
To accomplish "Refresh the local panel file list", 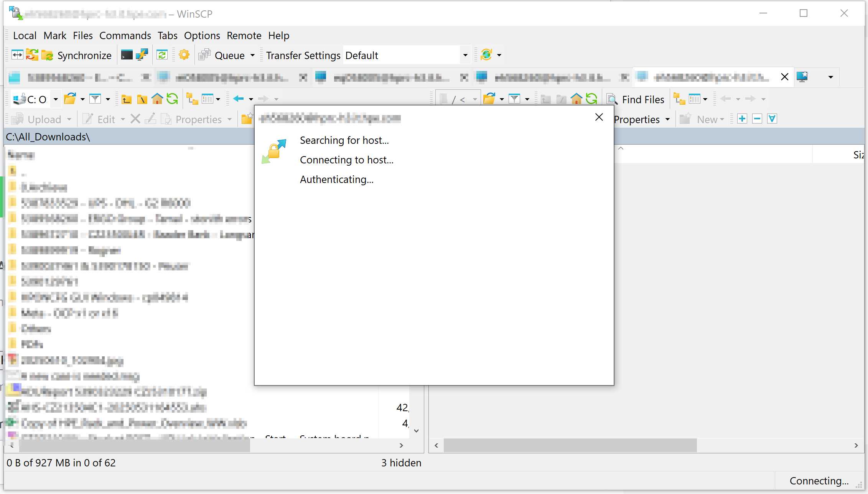I will pos(172,99).
